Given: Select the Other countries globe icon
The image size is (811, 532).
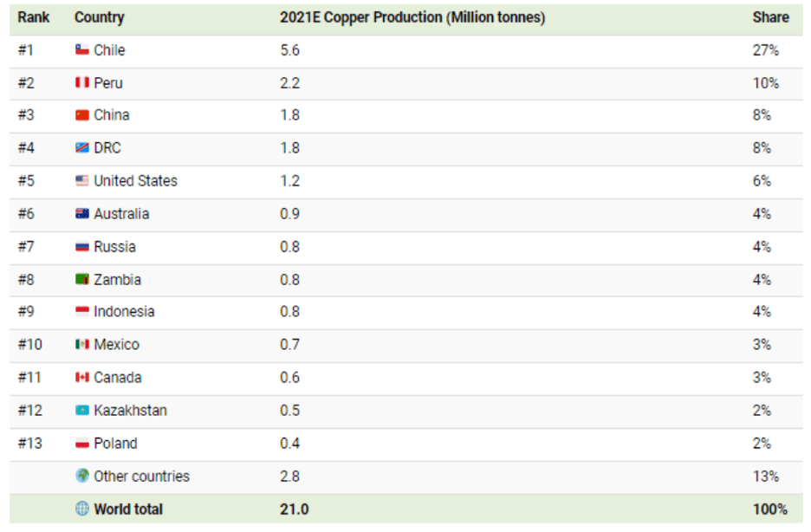Looking at the screenshot, I should coord(82,475).
